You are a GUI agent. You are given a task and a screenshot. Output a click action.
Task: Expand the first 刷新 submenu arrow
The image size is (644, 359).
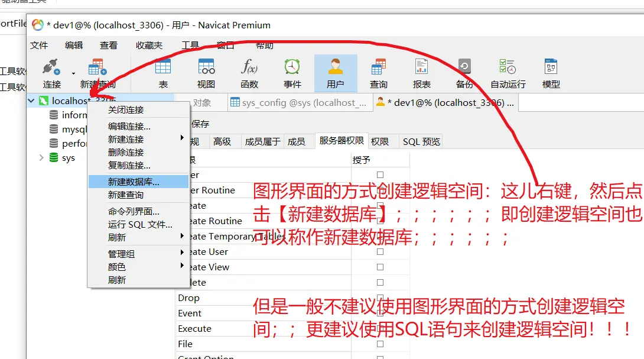pyautogui.click(x=182, y=235)
